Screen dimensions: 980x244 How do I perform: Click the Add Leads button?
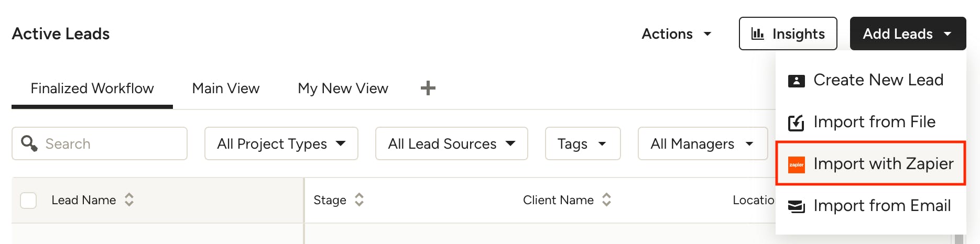click(x=908, y=34)
